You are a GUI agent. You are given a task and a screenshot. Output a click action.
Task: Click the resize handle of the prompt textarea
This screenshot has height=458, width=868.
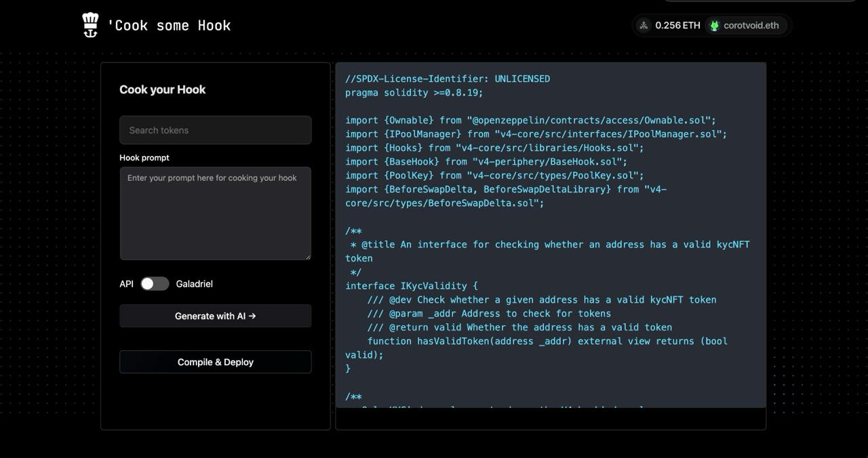click(x=307, y=256)
